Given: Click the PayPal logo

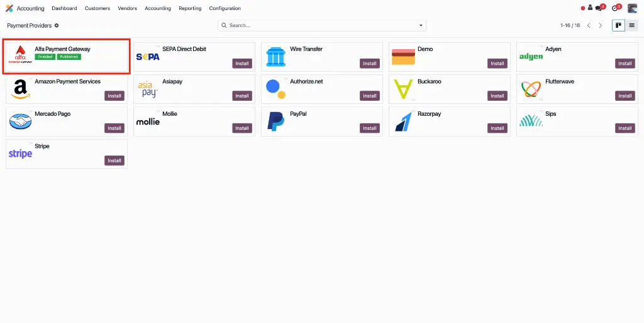Looking at the screenshot, I should (275, 122).
